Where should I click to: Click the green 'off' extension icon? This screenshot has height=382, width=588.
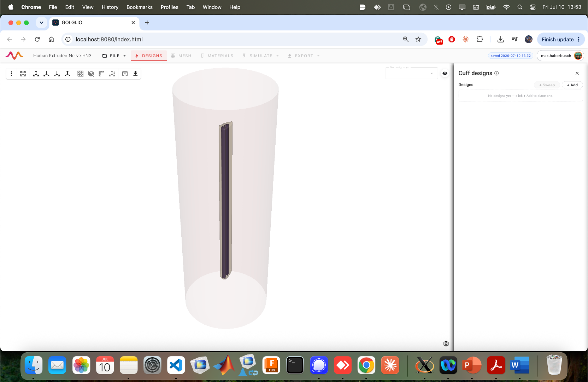(x=439, y=40)
